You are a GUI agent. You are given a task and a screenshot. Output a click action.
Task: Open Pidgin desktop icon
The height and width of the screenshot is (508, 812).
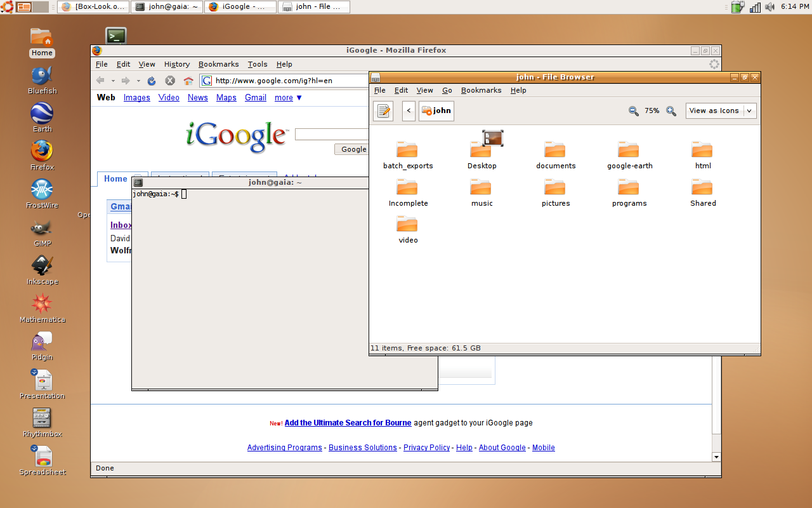(42, 347)
